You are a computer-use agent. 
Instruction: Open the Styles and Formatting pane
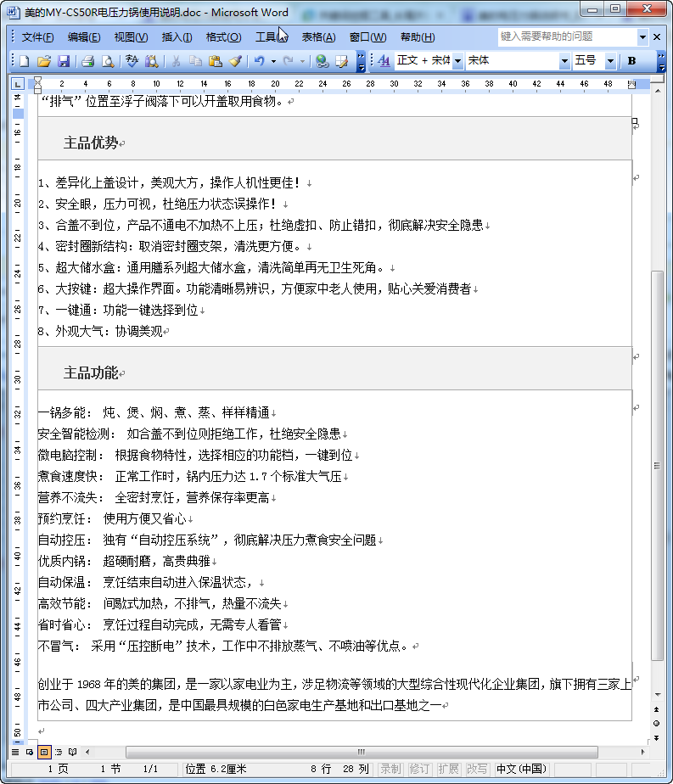coord(384,61)
